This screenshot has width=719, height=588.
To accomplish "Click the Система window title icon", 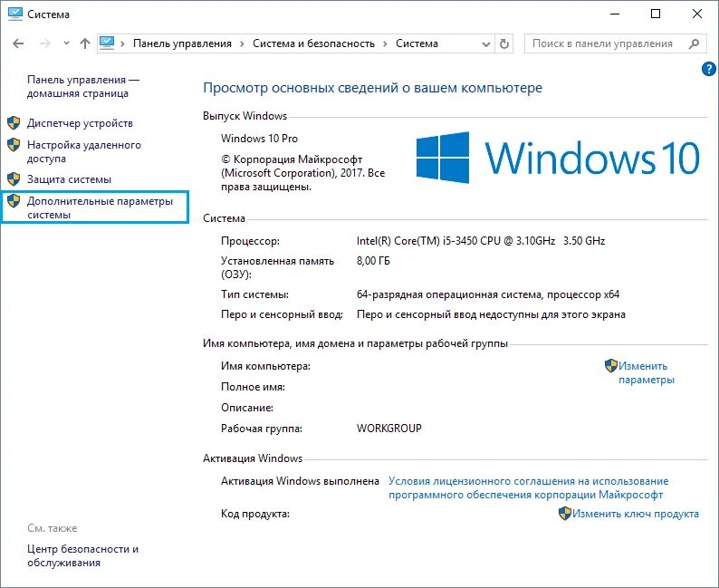I will [x=15, y=14].
